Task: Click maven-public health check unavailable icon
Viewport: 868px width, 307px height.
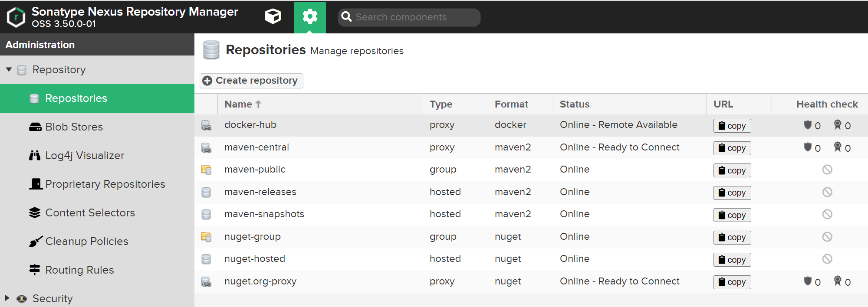Action: pos(827,170)
